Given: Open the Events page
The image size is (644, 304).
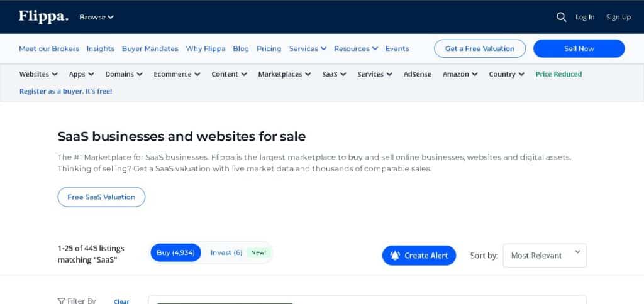Looking at the screenshot, I should [x=397, y=48].
